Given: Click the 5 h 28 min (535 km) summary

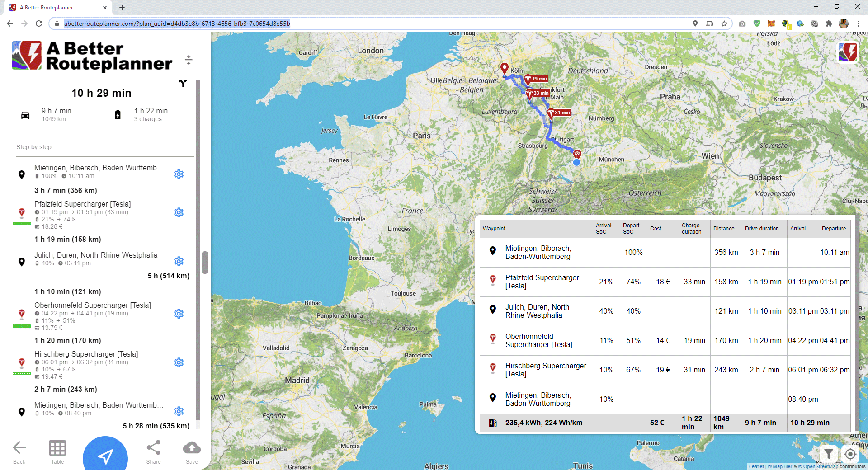Looking at the screenshot, I should (x=156, y=426).
